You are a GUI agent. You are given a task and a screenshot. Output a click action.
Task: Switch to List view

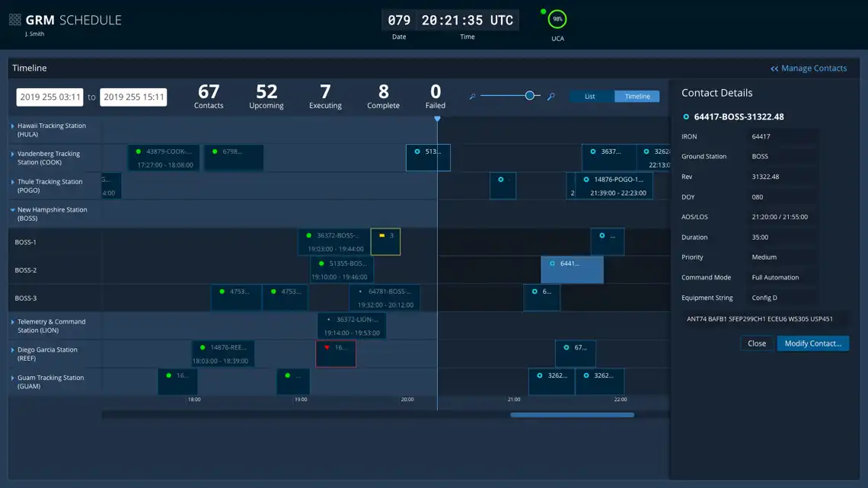click(x=590, y=96)
